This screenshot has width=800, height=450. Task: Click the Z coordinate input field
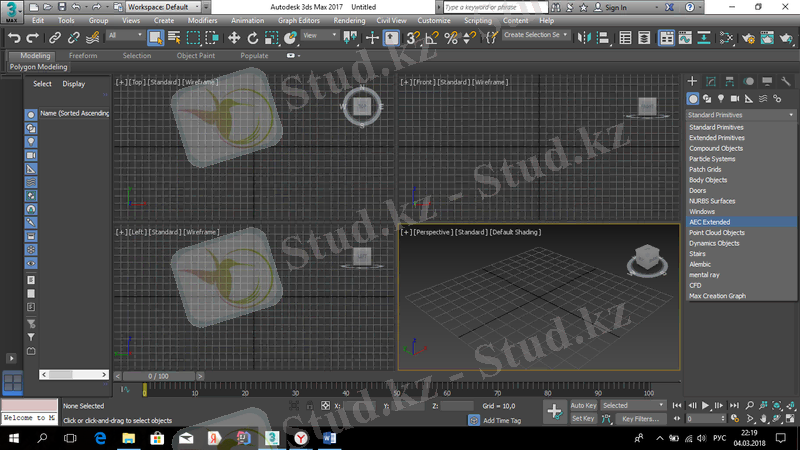(456, 406)
